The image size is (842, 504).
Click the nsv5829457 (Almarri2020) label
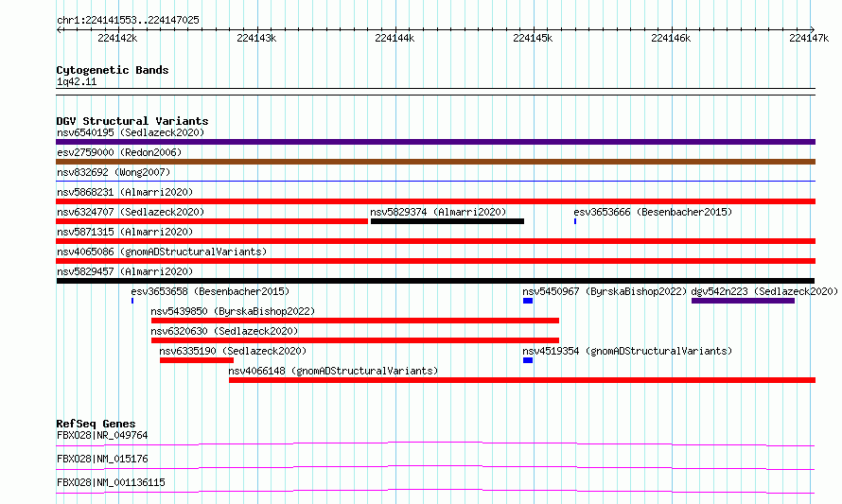click(125, 271)
